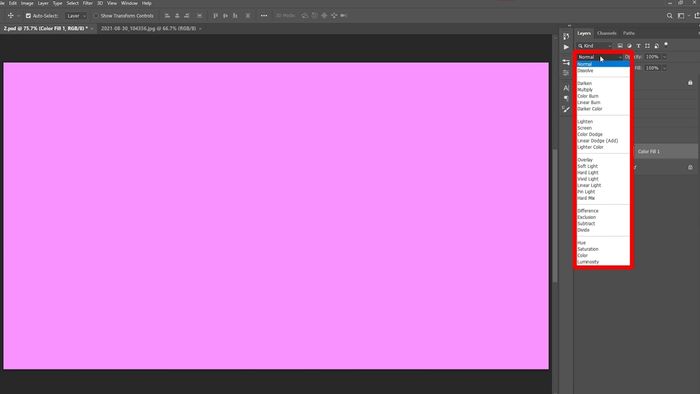
Task: Click the Normal blend mode dropdown box
Action: click(599, 57)
